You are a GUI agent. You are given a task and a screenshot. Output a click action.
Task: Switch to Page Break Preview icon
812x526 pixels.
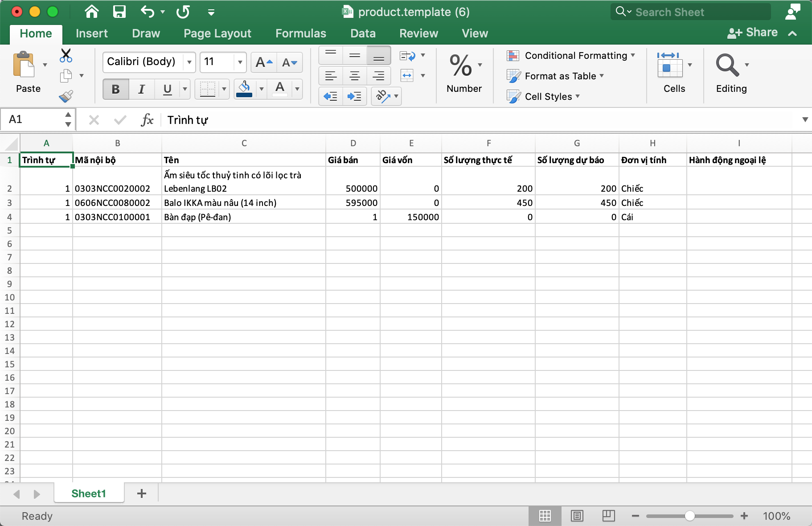608,516
